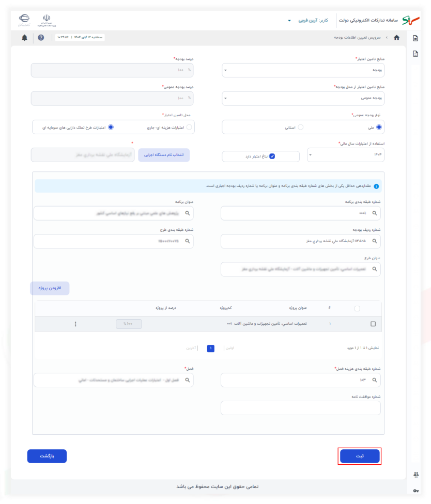Open the topmost document icon in right sidebar
This screenshot has width=431, height=504.
(x=415, y=38)
